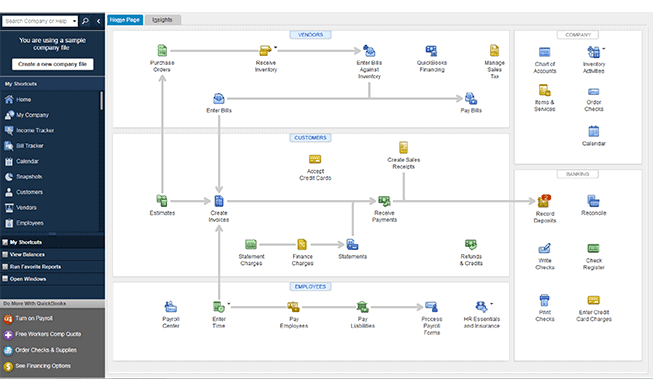Open Statement Charges
The height and width of the screenshot is (391, 653).
coord(251,244)
